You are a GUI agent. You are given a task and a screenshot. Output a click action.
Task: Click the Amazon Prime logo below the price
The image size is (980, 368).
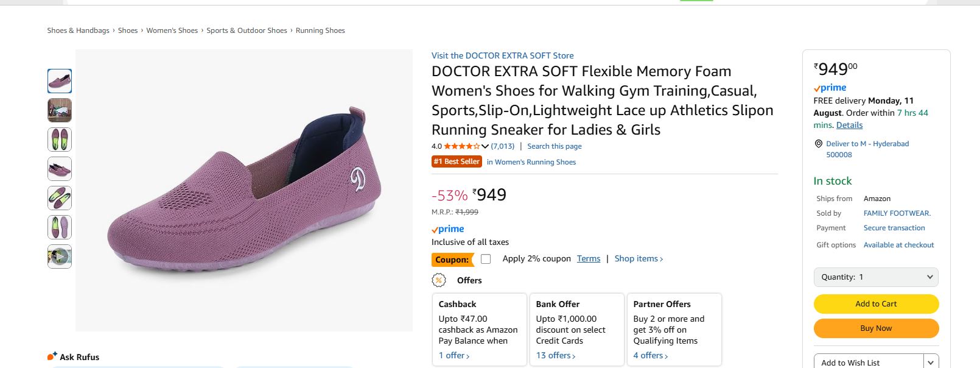click(448, 229)
